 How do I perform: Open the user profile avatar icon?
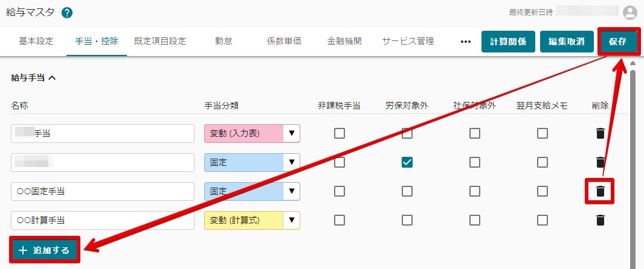tap(630, 13)
